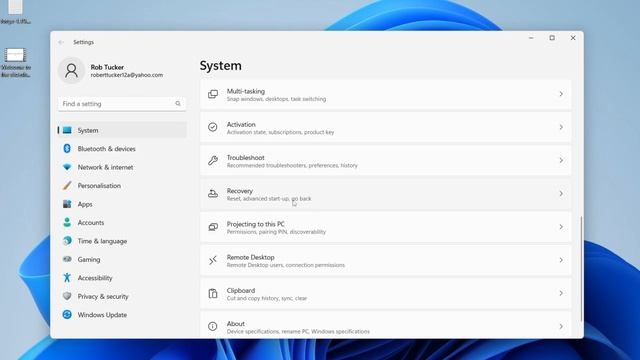640x360 pixels.
Task: Open the Activation settings label
Action: (241, 124)
